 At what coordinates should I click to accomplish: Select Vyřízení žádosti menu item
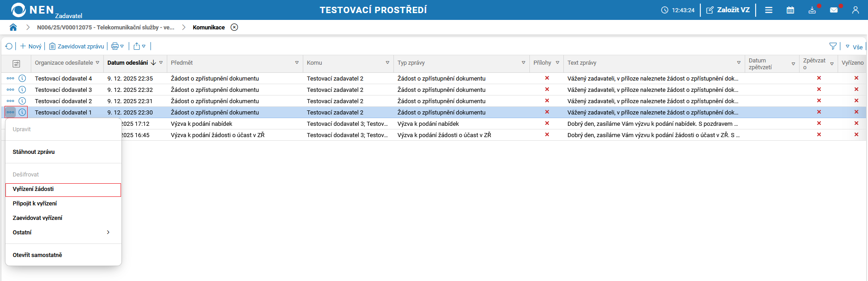coord(63,189)
